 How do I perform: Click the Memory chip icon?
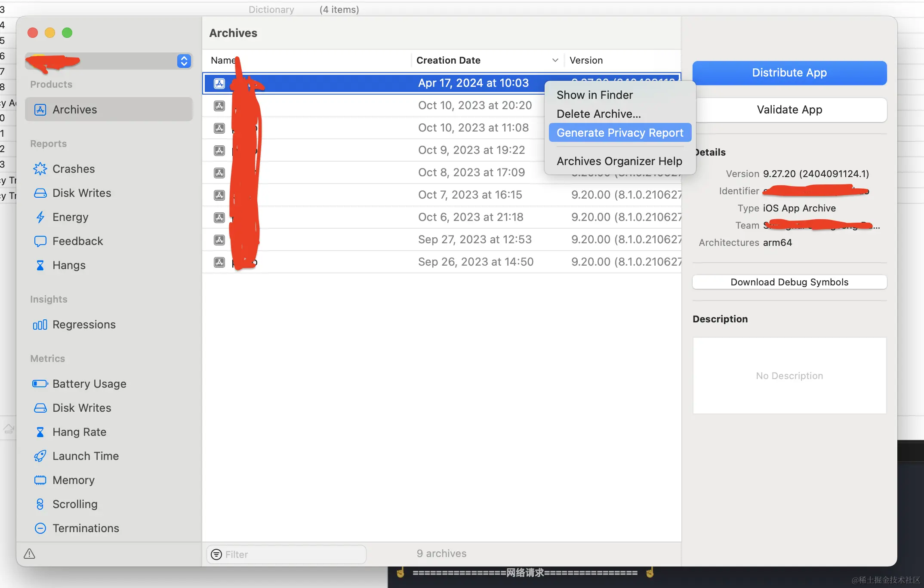(40, 480)
